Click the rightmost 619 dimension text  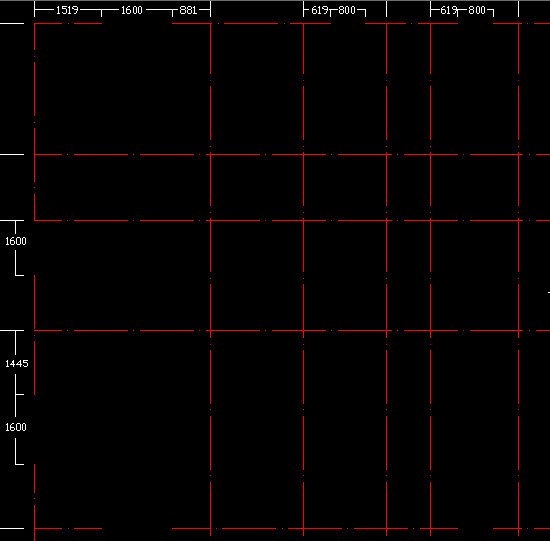click(x=449, y=11)
